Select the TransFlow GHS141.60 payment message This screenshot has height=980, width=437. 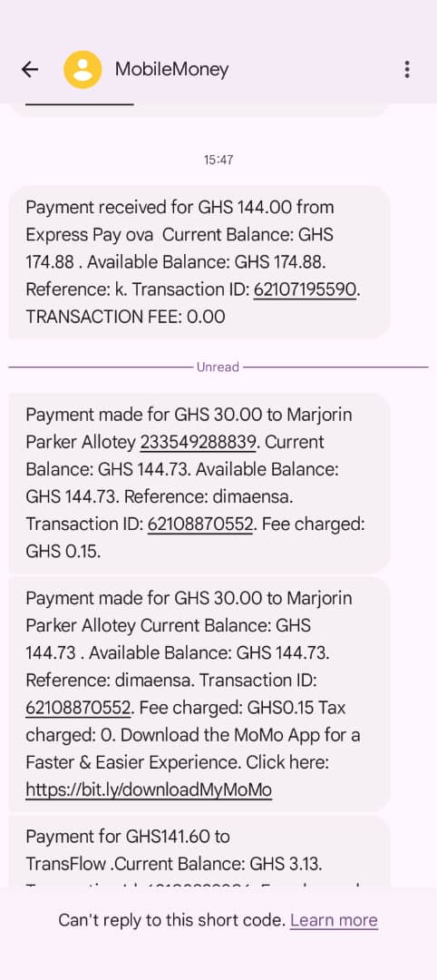point(199,850)
